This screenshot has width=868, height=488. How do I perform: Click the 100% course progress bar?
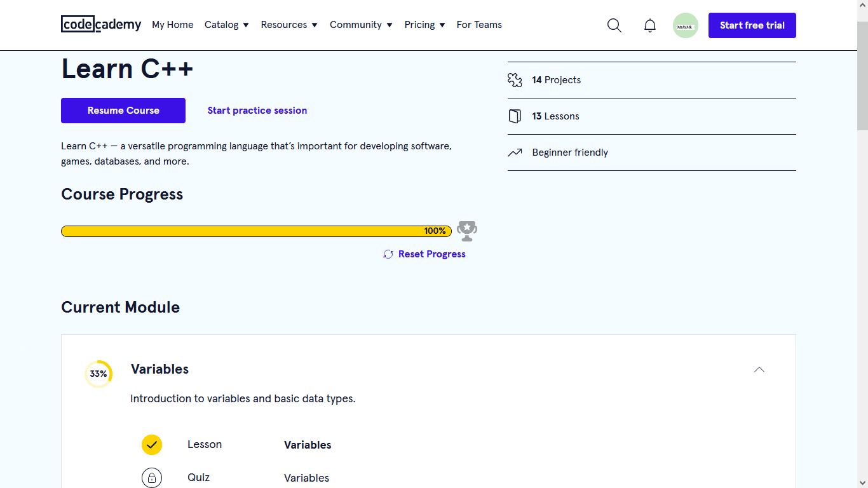click(256, 231)
